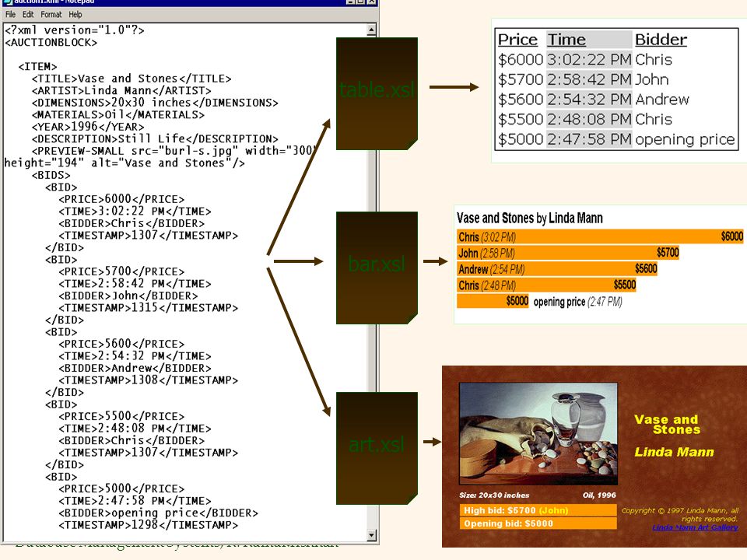
Task: Click the '<TIMESTAMP>1298</TIMESTAMP>' line
Action: pyautogui.click(x=148, y=525)
